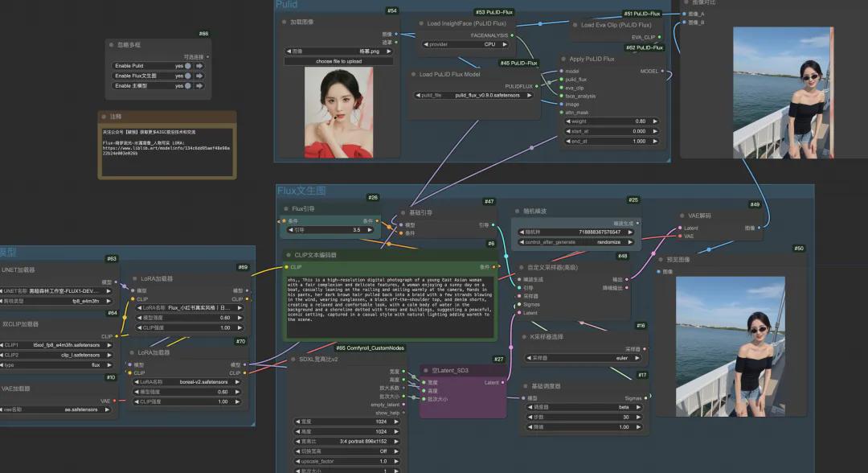Collapse the CLIP文本编辑器 node via title dot
The width and height of the screenshot is (868, 473).
point(289,255)
